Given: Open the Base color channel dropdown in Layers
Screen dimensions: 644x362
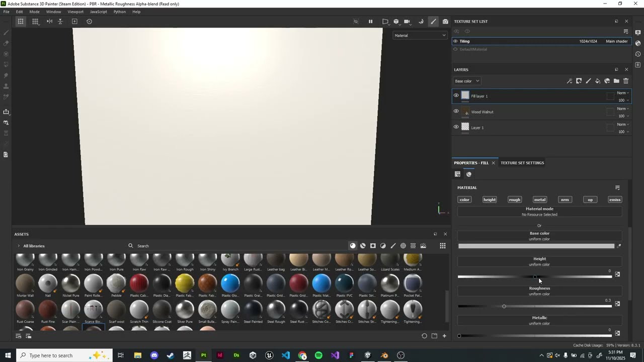Looking at the screenshot, I should [x=467, y=81].
